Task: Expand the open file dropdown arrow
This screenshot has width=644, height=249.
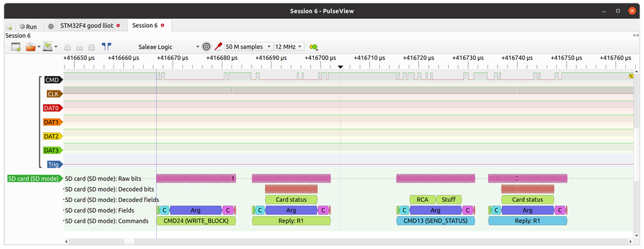Action: point(39,47)
